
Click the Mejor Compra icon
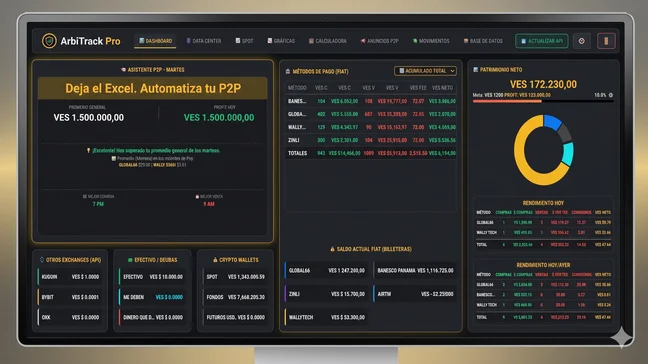click(x=85, y=197)
